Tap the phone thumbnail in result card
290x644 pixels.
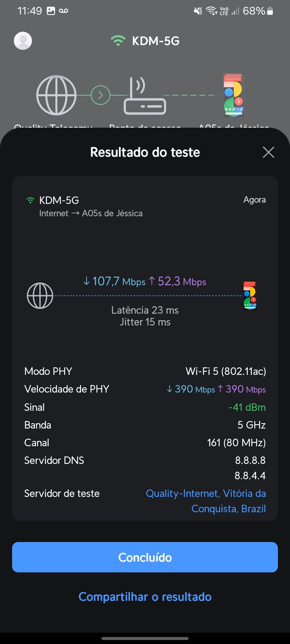coord(250,296)
